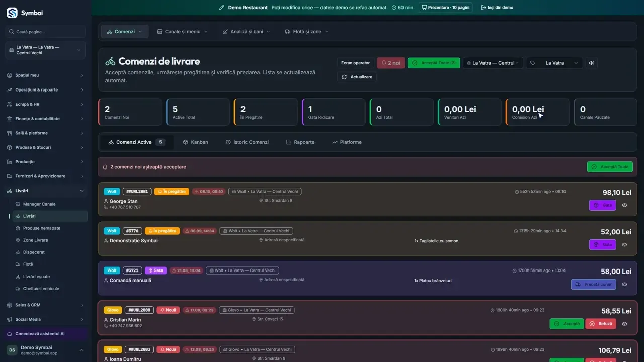
Task: Switch to the Kanban tab
Action: [195, 142]
